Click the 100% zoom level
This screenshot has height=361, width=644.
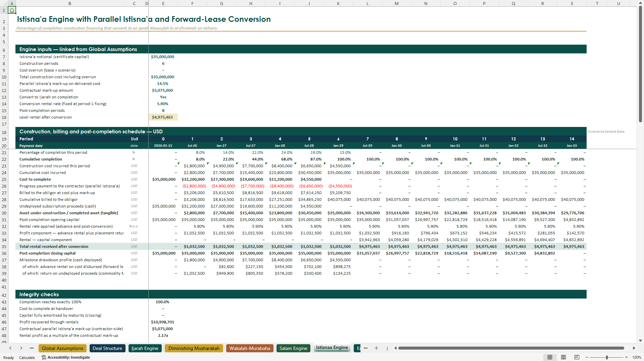tap(637, 357)
